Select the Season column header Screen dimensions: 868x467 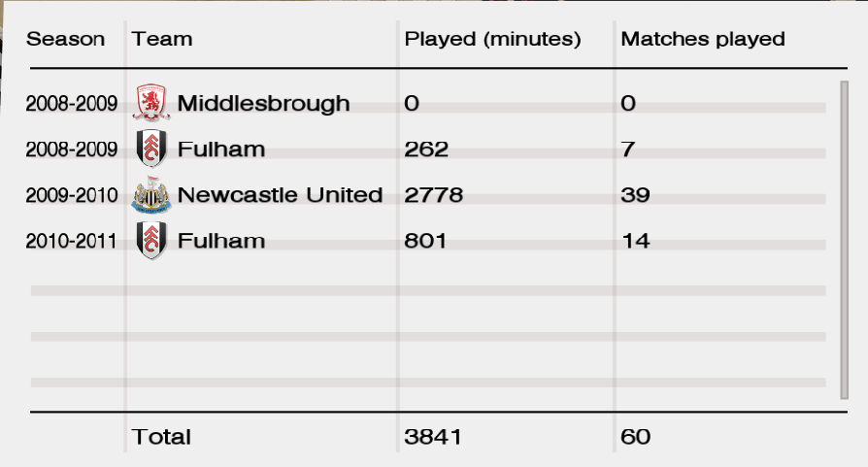65,39
